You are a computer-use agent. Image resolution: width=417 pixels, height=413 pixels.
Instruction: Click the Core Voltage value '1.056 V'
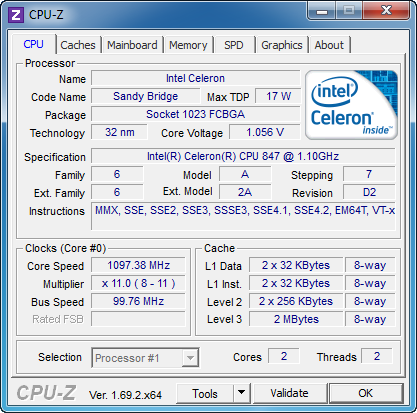tap(265, 132)
